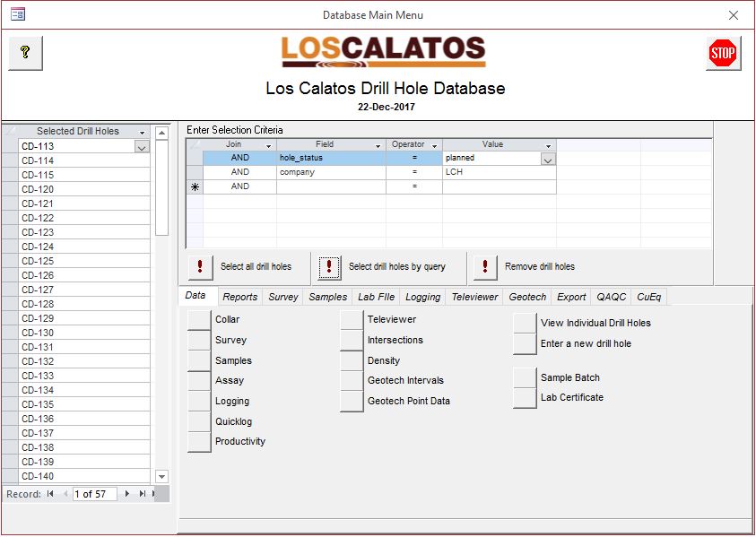Open the Sample Batch button
Image resolution: width=756 pixels, height=537 pixels.
tap(525, 378)
